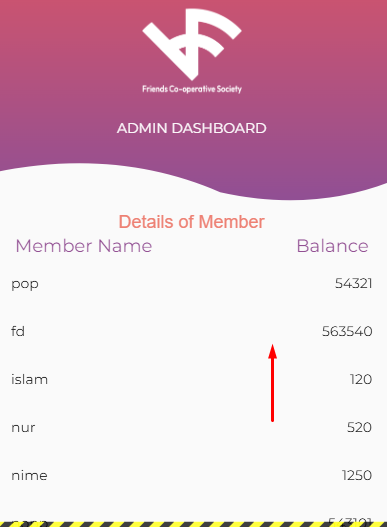Click the 'Balance' column header
This screenshot has height=527, width=387.
332,246
